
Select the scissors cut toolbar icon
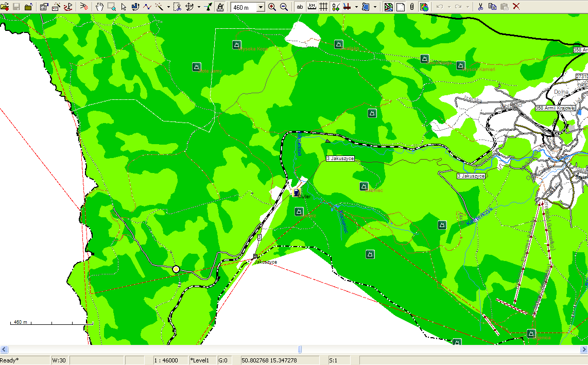pos(480,7)
